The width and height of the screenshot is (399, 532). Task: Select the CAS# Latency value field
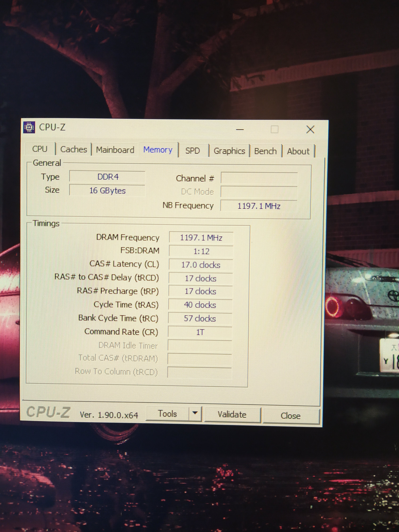click(201, 265)
